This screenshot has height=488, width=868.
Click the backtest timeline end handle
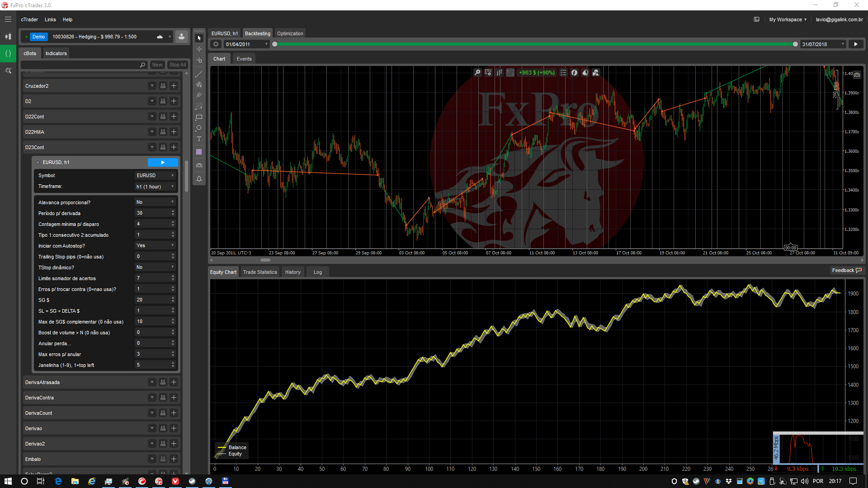tap(795, 44)
